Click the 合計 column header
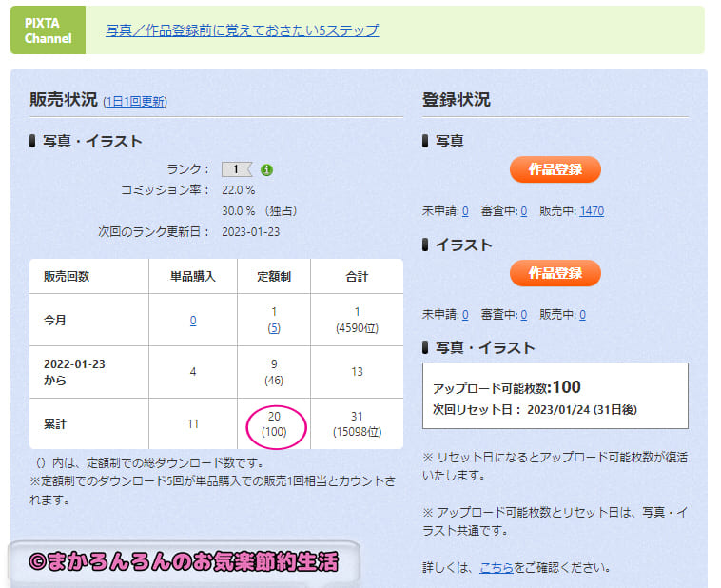This screenshot has height=588, width=721. pyautogui.click(x=357, y=277)
